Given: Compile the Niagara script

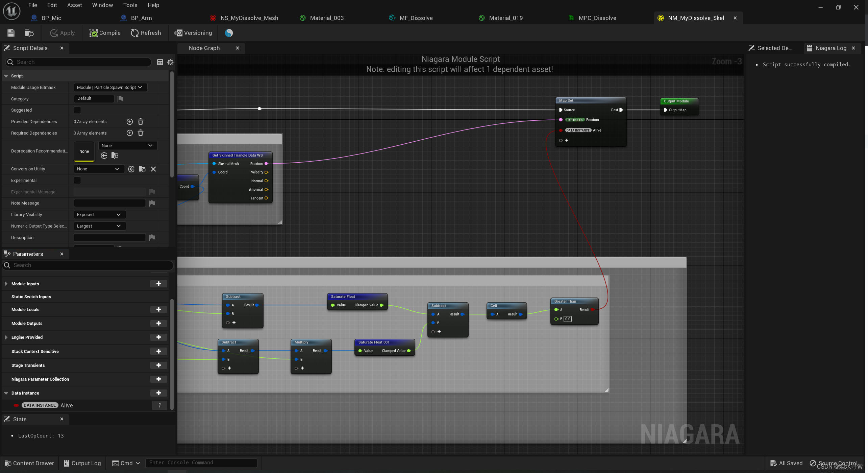Looking at the screenshot, I should click(x=105, y=33).
